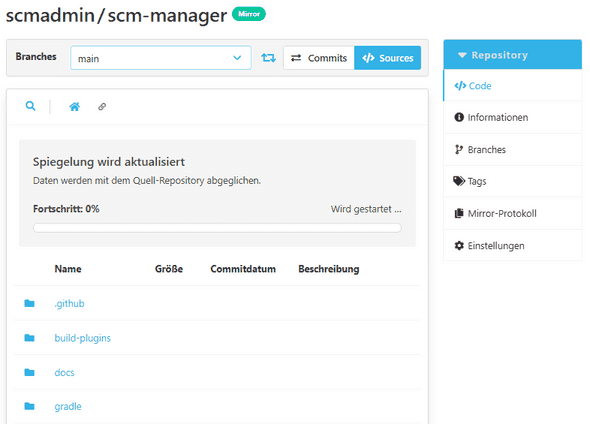Viewport: 590px width, 424px height.
Task: Click the scmadmin / scm-manager title
Action: 116,15
